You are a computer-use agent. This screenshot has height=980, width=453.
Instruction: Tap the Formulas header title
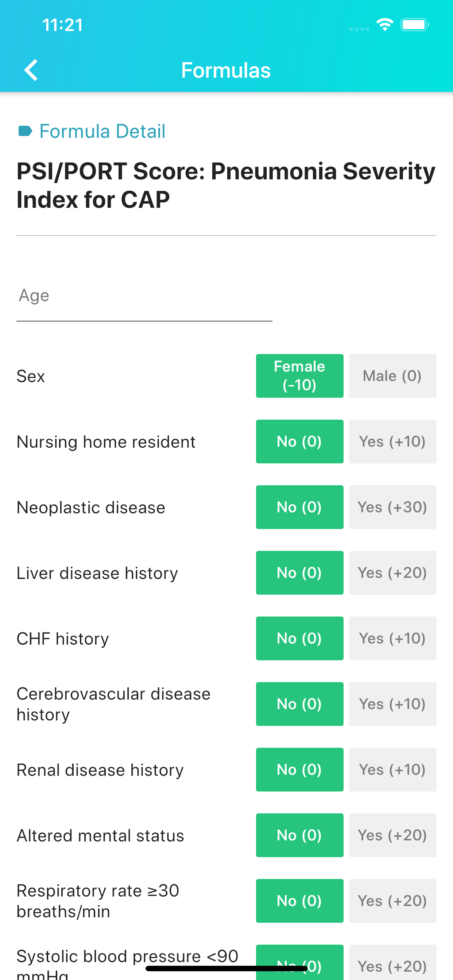(x=226, y=70)
